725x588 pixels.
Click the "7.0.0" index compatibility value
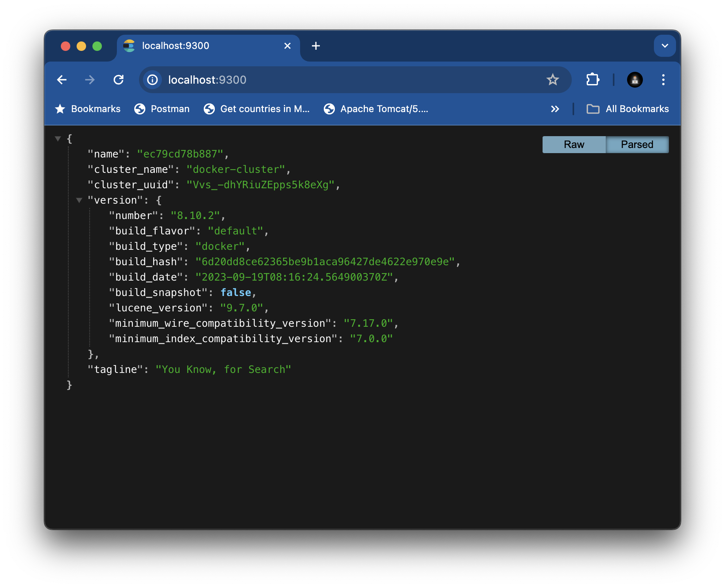tap(372, 339)
